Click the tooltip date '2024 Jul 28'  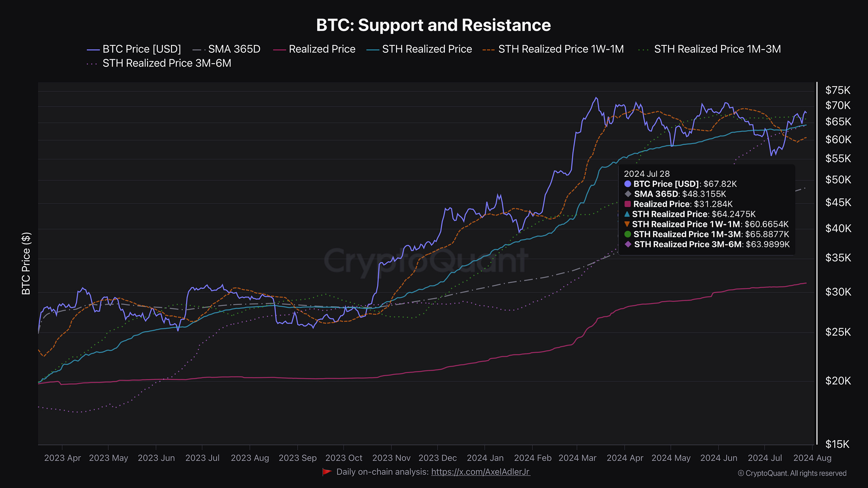click(647, 174)
